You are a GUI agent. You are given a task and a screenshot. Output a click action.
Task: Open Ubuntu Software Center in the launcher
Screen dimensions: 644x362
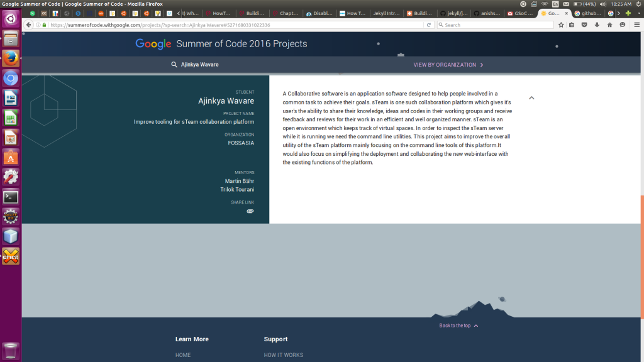point(11,157)
